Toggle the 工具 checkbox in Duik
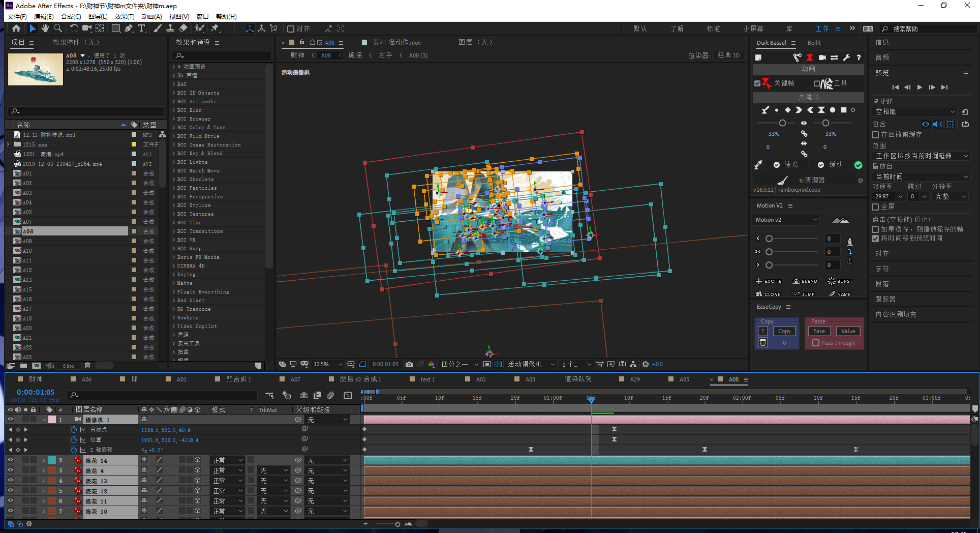This screenshot has height=533, width=980. 816,83
